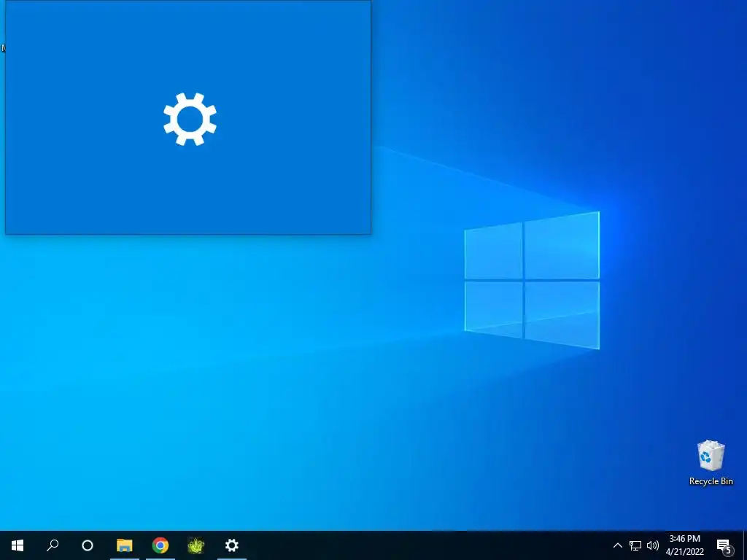Switch to Google Chrome in taskbar

coord(160,545)
